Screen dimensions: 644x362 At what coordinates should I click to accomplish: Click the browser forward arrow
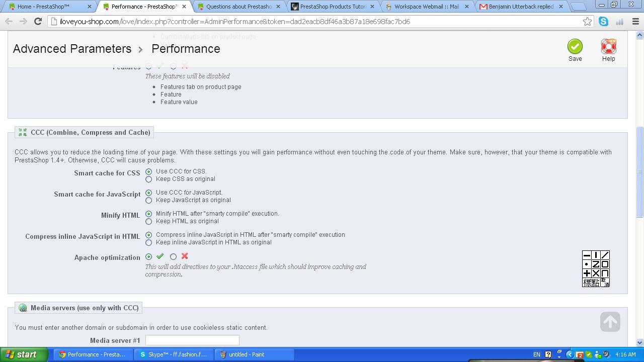click(x=23, y=22)
